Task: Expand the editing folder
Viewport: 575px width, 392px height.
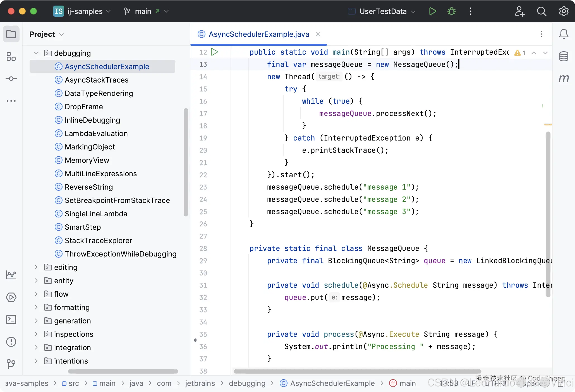Action: click(36, 267)
